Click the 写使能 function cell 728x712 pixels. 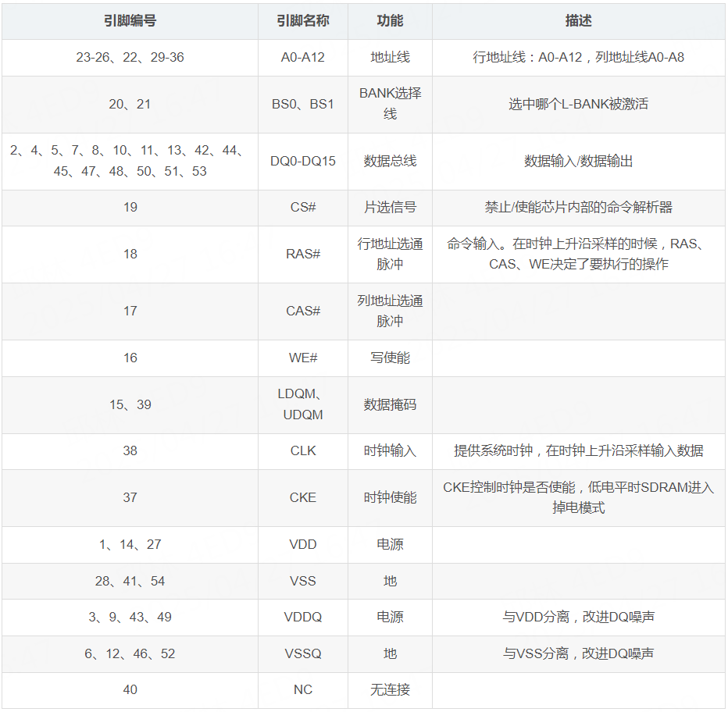390,358
